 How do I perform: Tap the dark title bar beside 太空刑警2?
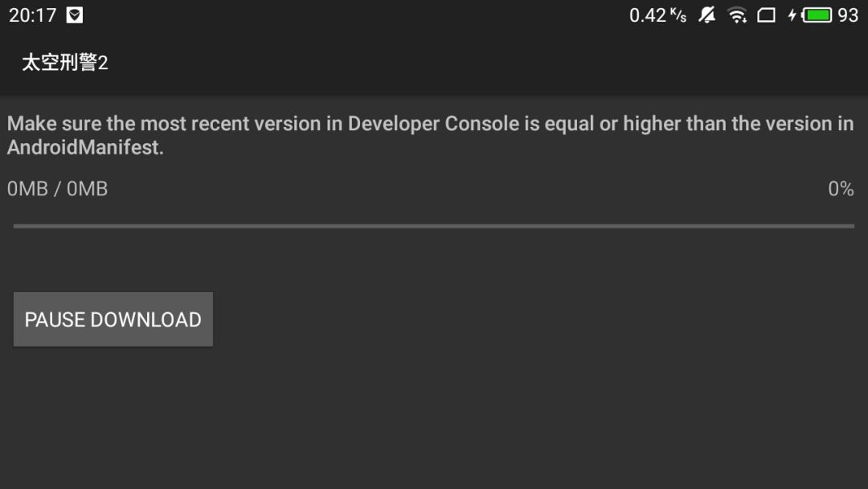click(487, 62)
